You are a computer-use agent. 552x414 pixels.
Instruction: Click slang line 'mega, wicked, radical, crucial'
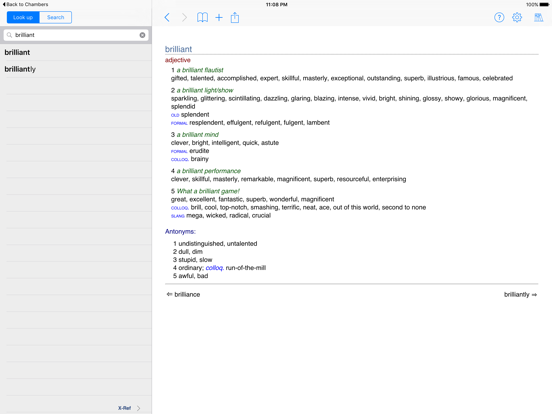228,215
